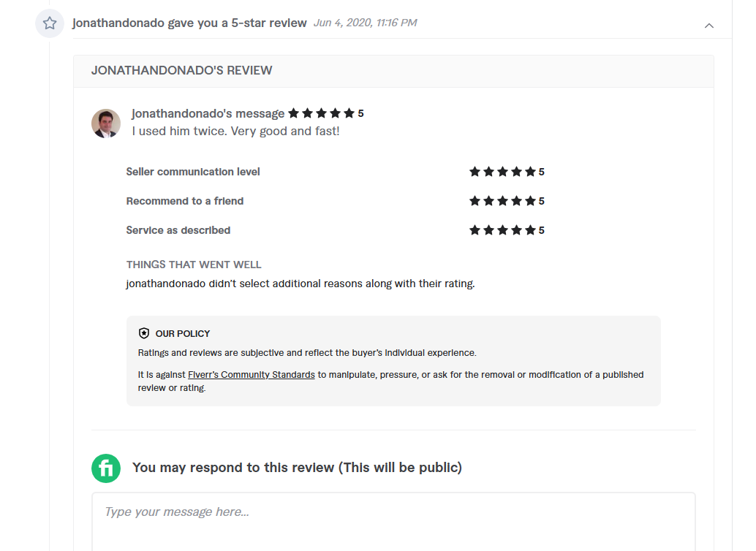
Task: Click the shield icon beside Our Policy
Action: tap(144, 333)
